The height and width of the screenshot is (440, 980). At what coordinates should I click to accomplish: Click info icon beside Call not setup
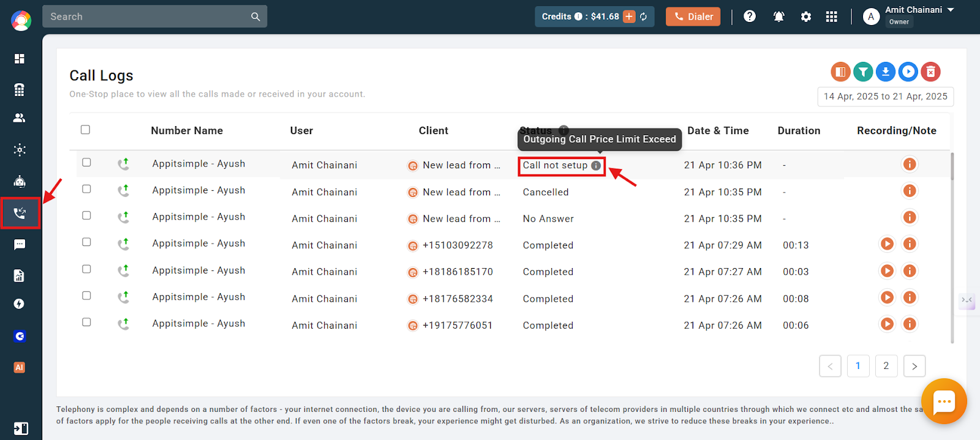[596, 165]
